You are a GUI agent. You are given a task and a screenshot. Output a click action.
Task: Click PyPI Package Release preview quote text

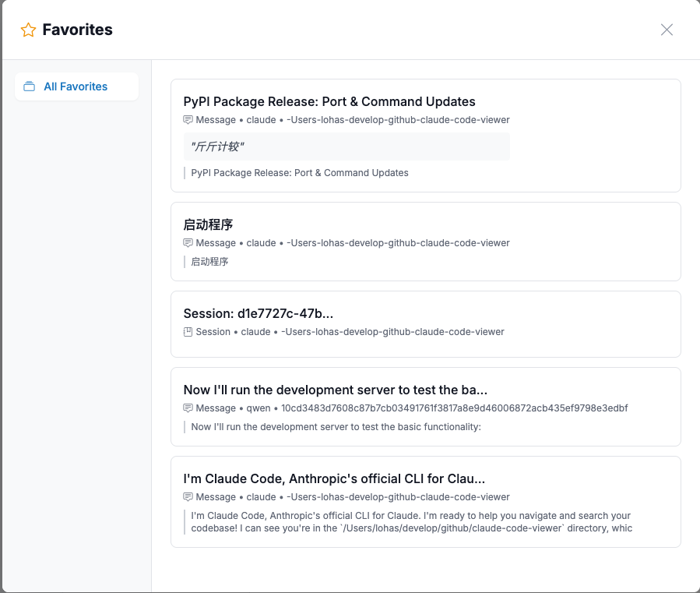tap(300, 173)
